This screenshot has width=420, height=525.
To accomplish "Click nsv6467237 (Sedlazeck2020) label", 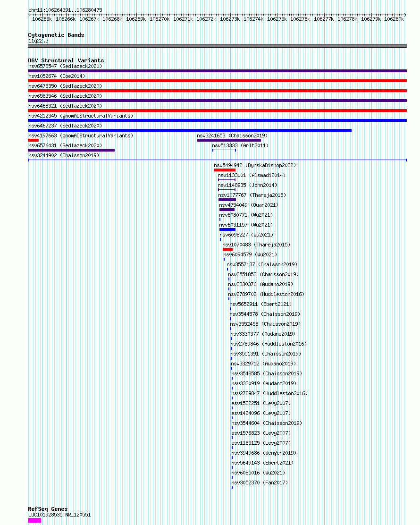I will coord(65,126).
